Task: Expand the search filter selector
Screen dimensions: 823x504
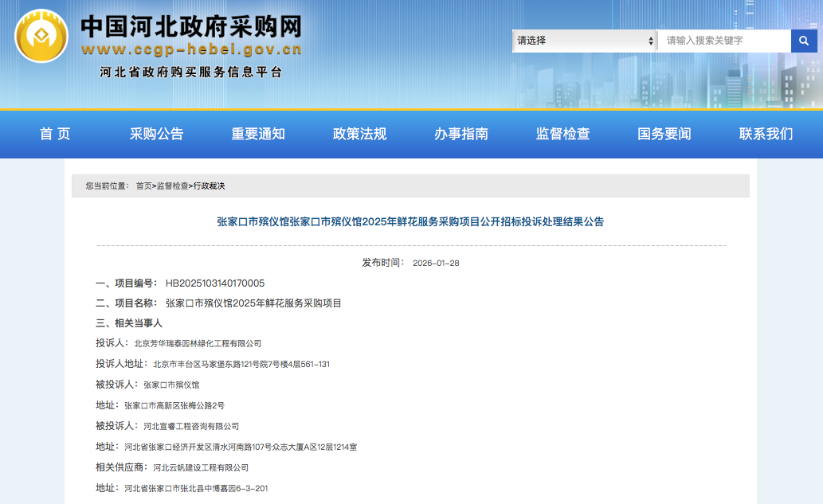Action: click(585, 41)
